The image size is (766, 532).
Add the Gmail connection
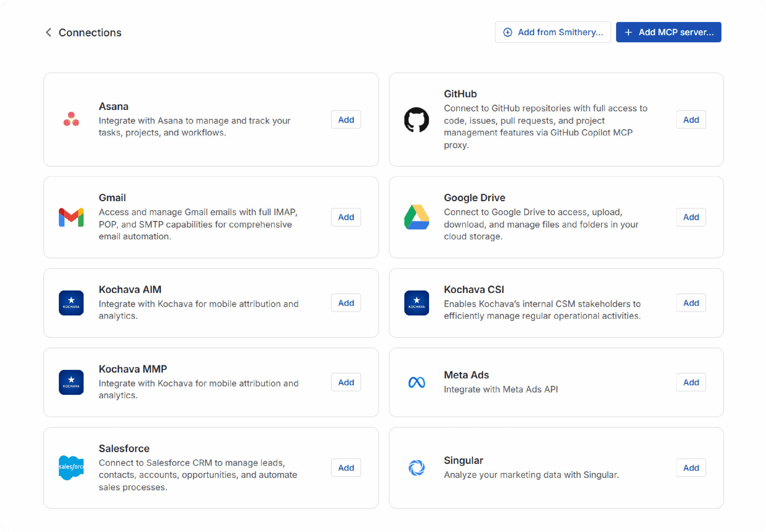click(x=346, y=217)
